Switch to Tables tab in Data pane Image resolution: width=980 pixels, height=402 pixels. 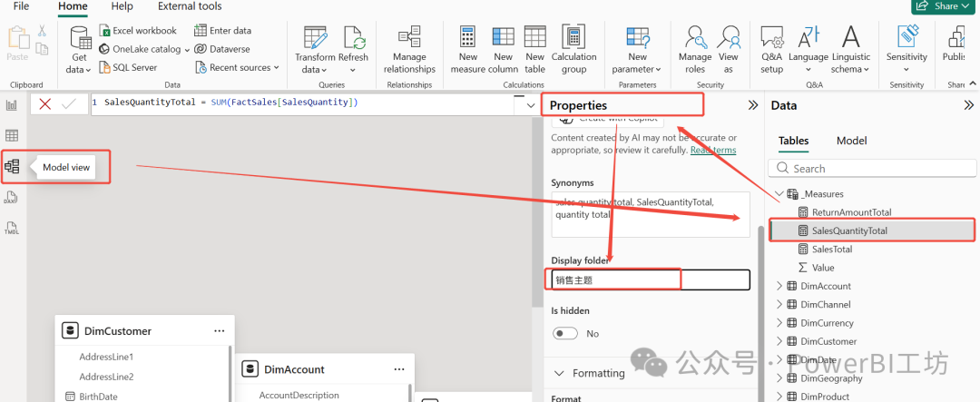pyautogui.click(x=793, y=141)
